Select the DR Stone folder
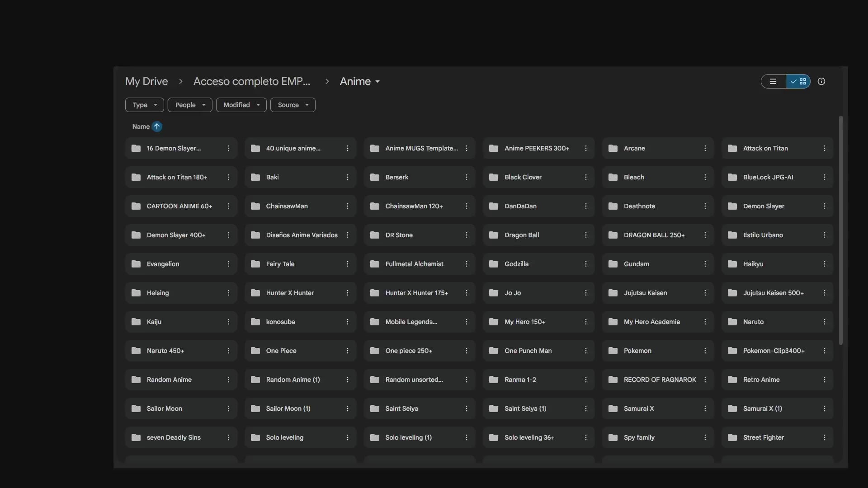 pos(420,235)
